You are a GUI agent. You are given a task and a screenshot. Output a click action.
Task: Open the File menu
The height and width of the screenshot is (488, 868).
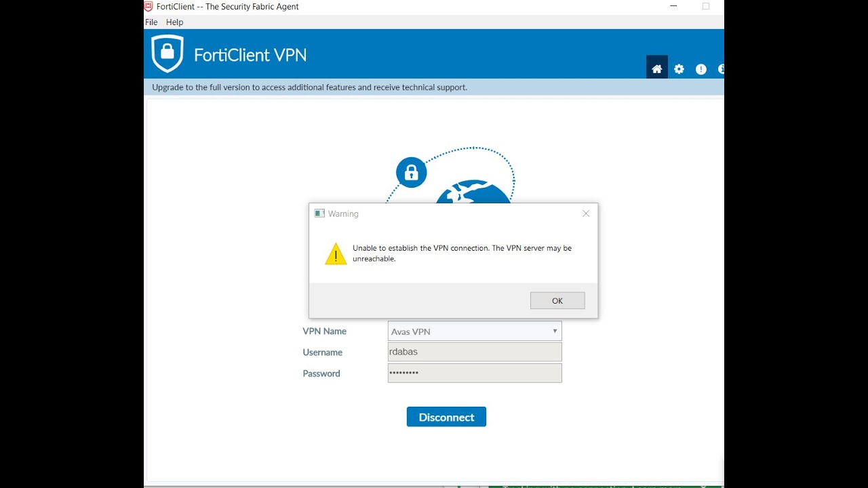[151, 22]
